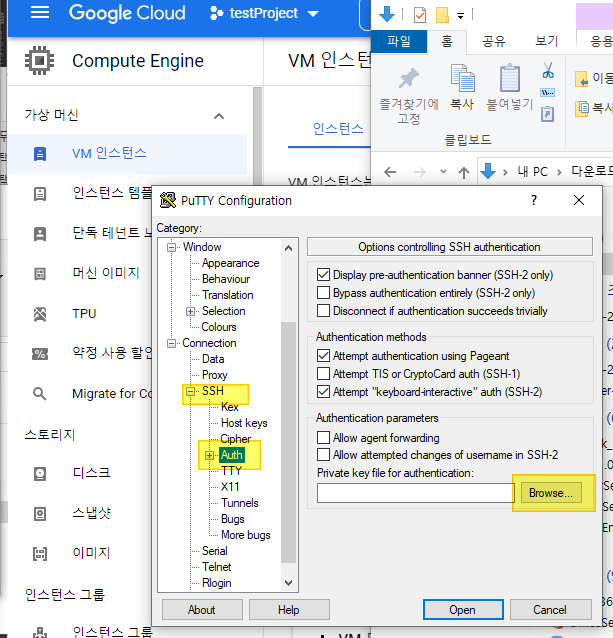Open Google Cloud hamburger navigation menu
The height and width of the screenshot is (638, 613).
[x=40, y=13]
